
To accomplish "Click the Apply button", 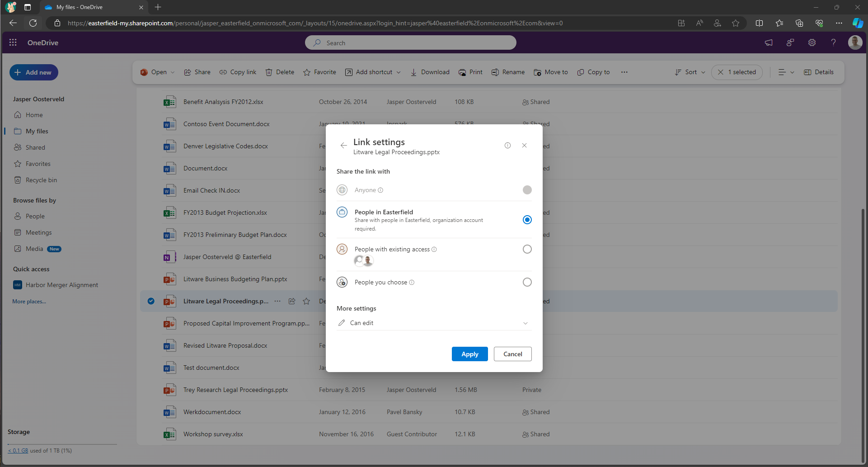I will [469, 354].
